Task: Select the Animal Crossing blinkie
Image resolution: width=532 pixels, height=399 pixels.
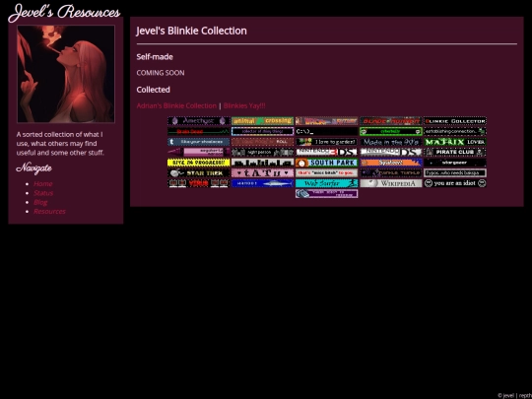Action: [x=262, y=121]
